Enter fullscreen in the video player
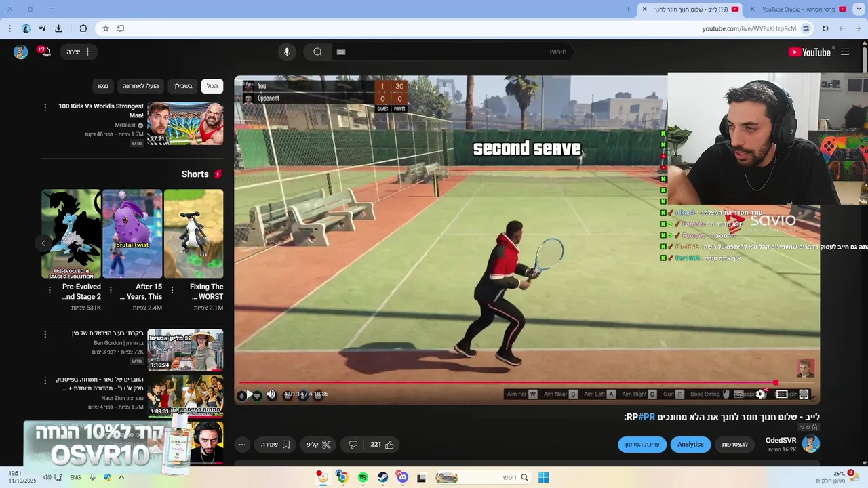 coord(804,394)
